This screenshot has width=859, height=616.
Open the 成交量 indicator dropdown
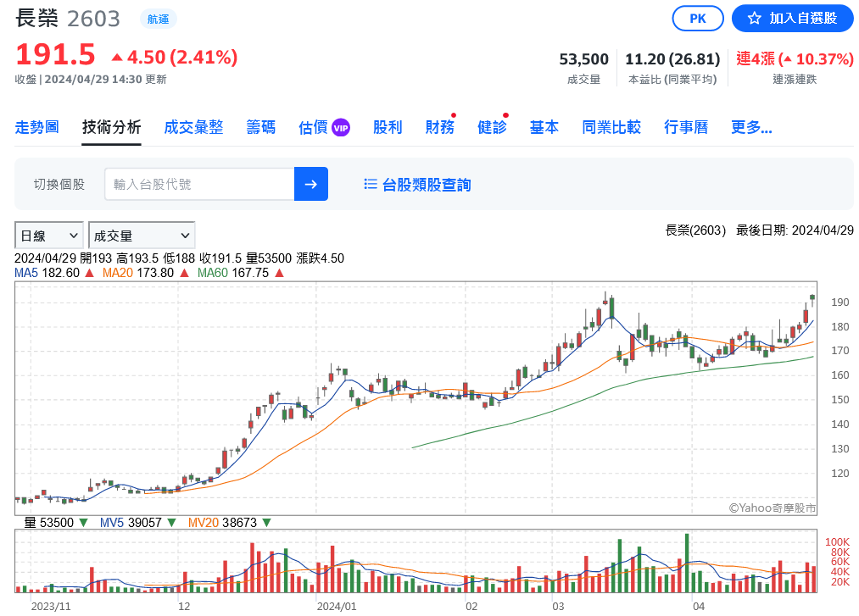coord(142,236)
